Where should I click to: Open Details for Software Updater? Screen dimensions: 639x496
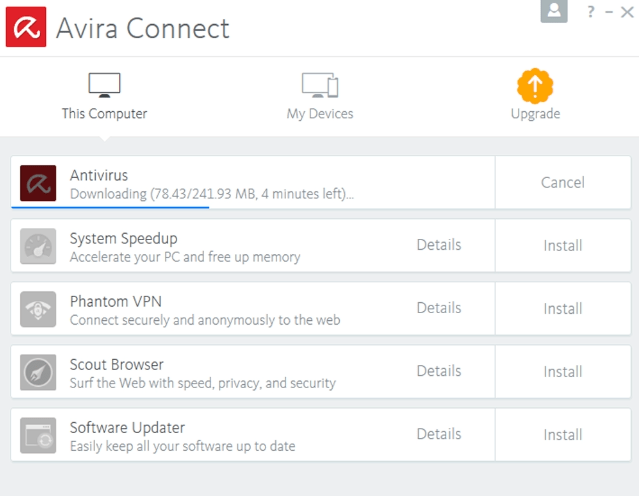click(x=439, y=434)
